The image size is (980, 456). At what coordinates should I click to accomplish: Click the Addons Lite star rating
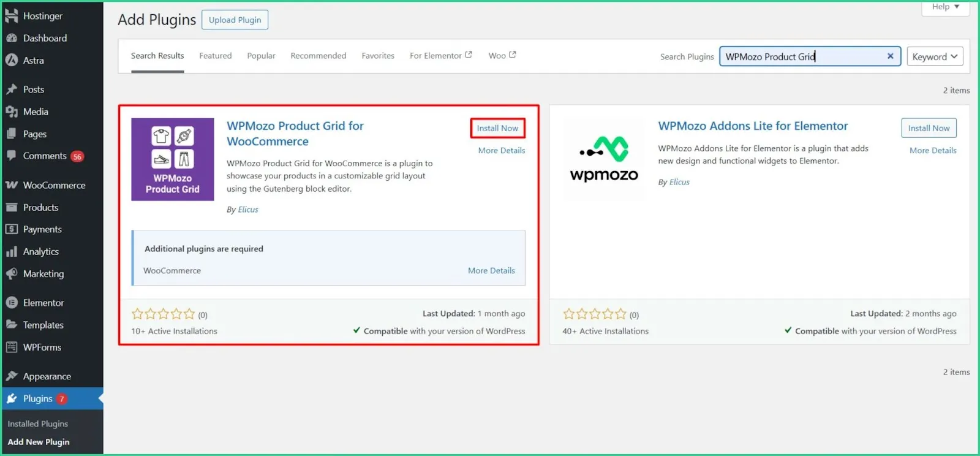(595, 314)
